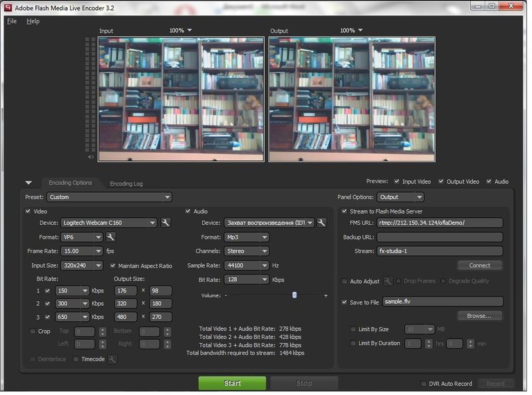
Task: Open the Help menu
Action: coord(33,21)
